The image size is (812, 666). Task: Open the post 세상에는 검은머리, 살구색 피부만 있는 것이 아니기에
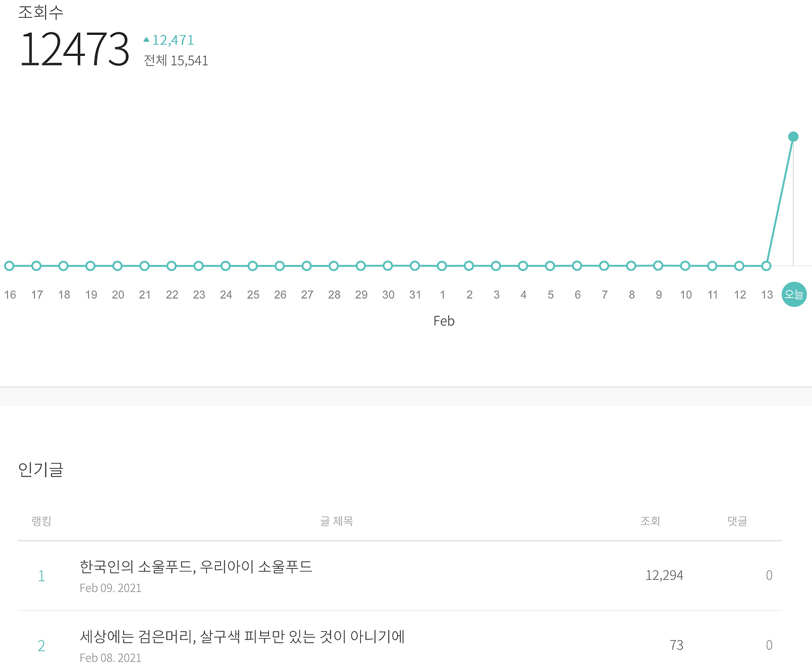[x=242, y=637]
